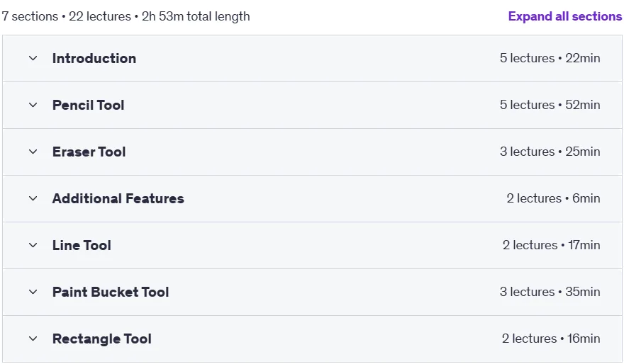Select the Line Tool section heading
The height and width of the screenshot is (364, 624).
(x=82, y=245)
